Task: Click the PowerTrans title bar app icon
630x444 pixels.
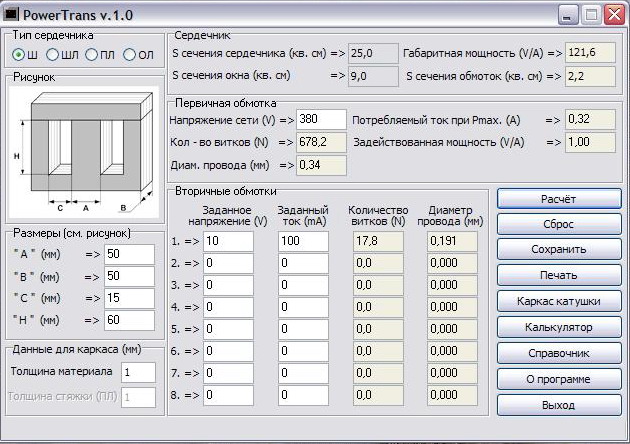Action: coord(12,15)
